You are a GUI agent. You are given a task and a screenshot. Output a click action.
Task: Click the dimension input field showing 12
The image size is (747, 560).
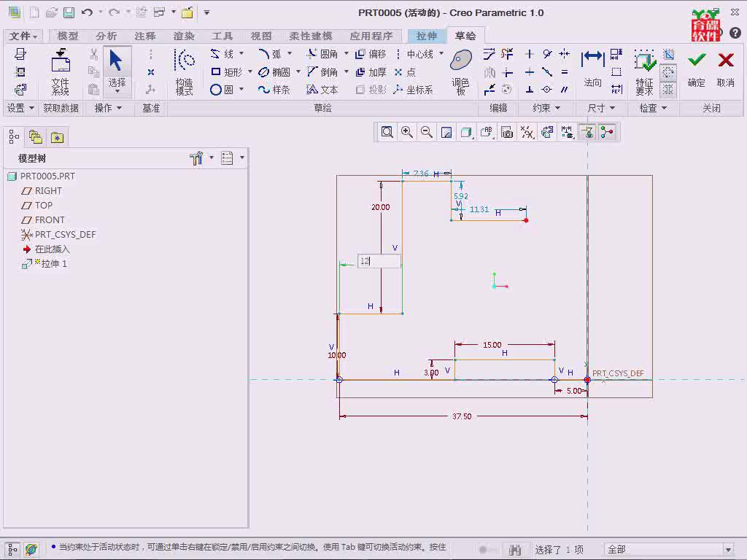[379, 261]
